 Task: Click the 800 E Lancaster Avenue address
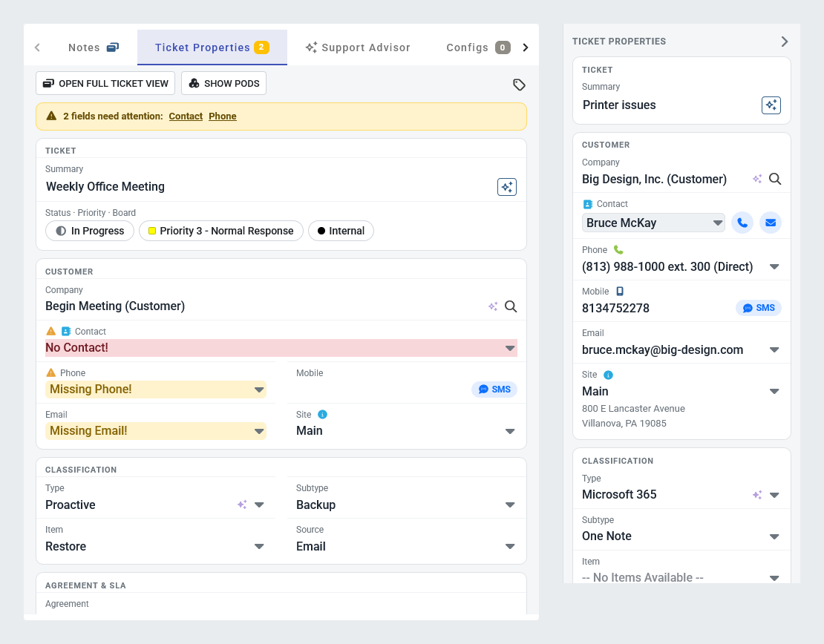tap(633, 409)
